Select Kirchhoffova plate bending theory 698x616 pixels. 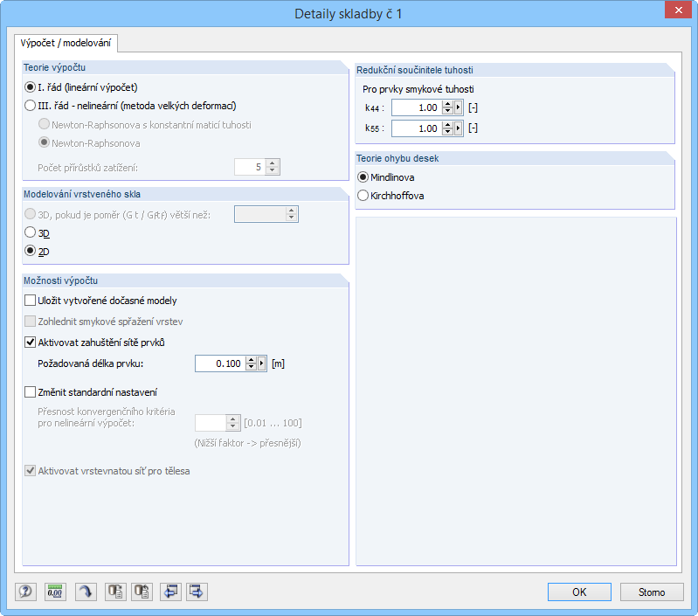(363, 196)
